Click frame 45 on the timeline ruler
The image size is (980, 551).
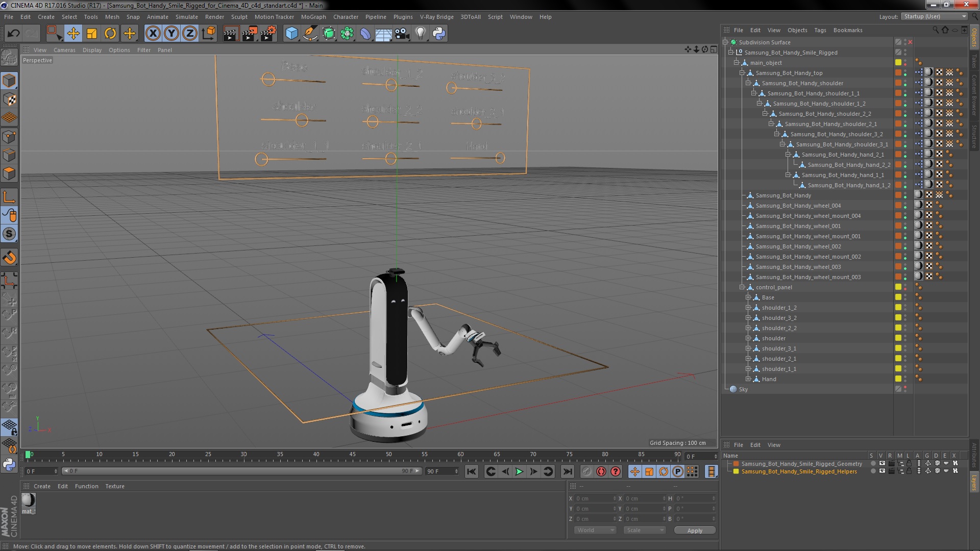[352, 454]
